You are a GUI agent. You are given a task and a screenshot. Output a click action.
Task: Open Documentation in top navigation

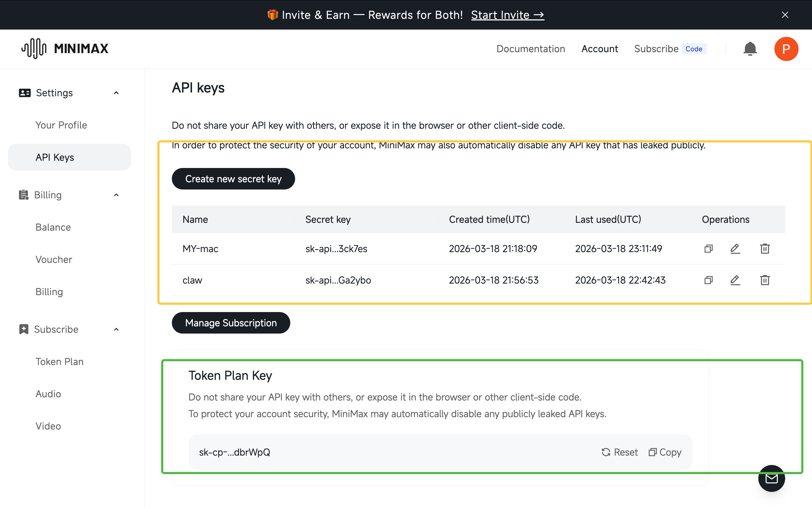click(531, 49)
